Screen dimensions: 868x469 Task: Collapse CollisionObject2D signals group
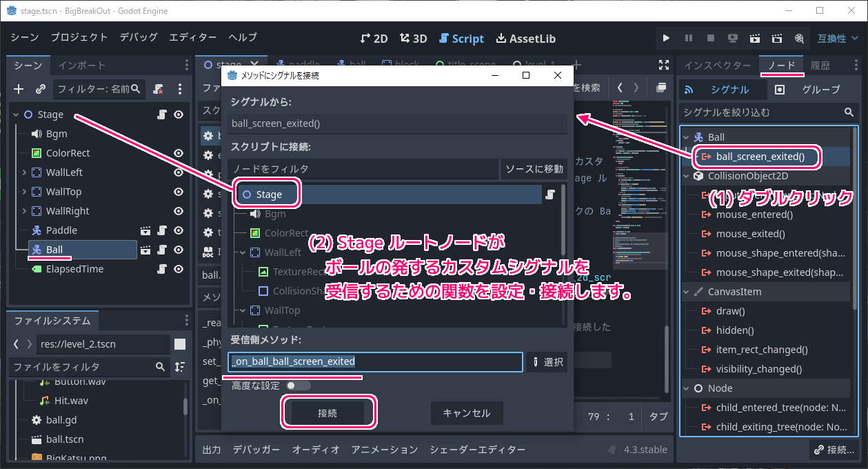coord(686,176)
